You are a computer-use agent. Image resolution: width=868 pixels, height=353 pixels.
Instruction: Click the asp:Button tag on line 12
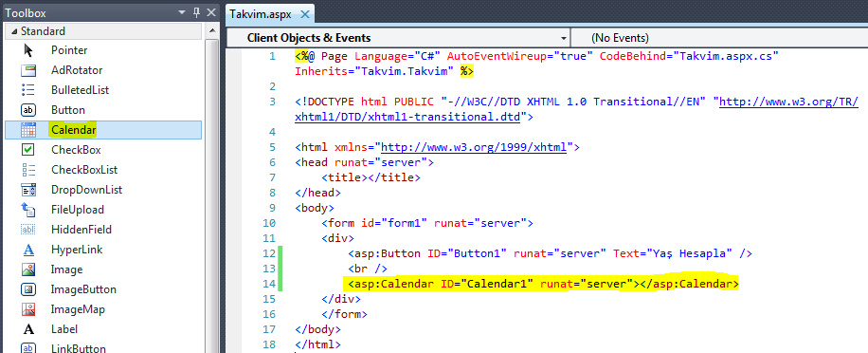(x=550, y=253)
